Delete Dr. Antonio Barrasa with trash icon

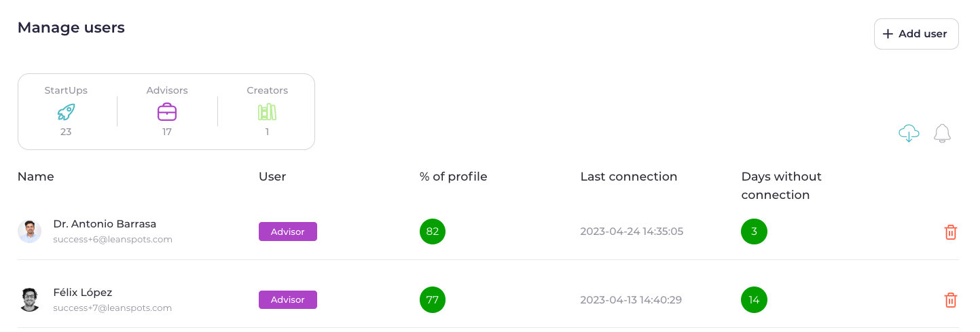tap(951, 232)
